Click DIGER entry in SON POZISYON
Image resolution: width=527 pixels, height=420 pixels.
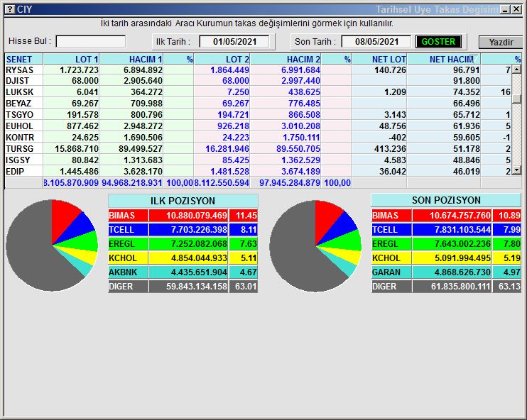click(x=446, y=287)
